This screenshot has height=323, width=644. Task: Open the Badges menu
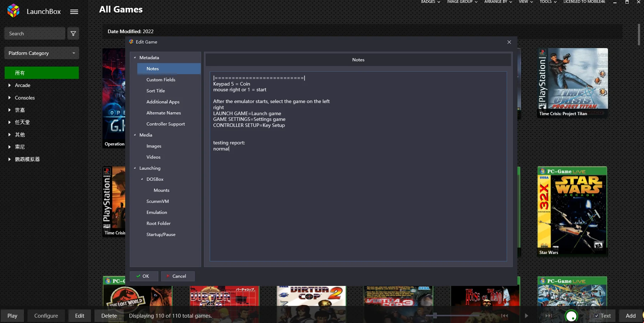(x=430, y=2)
